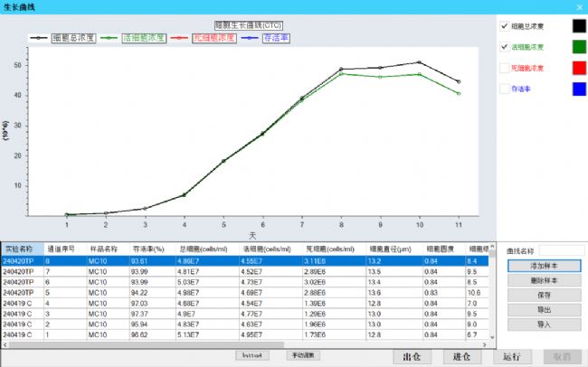This screenshot has height=367, width=588.
Task: Click the 添加样本 button
Action: point(544,266)
